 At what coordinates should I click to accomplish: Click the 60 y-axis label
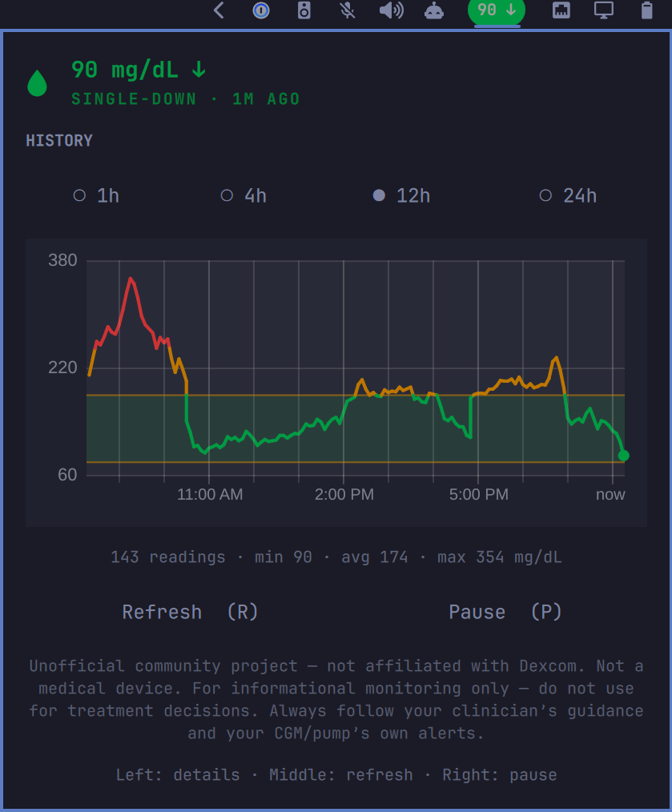67,475
